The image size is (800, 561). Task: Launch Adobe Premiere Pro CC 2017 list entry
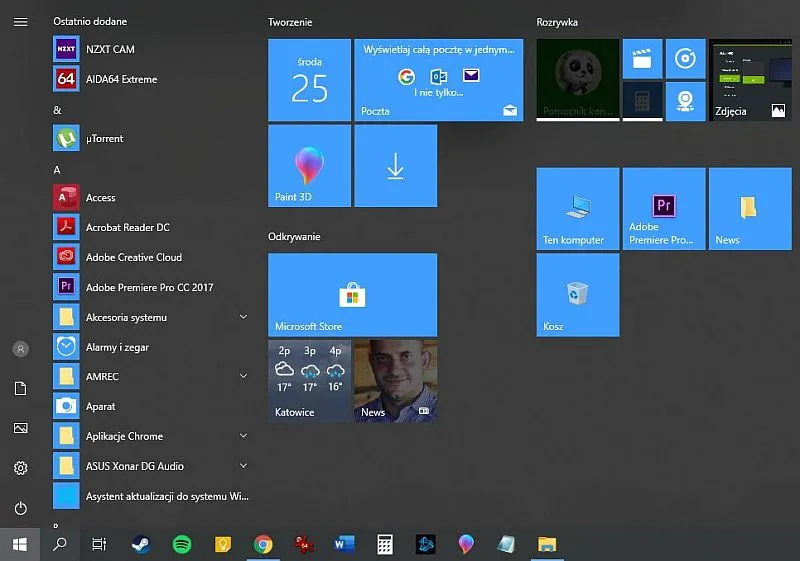click(152, 287)
